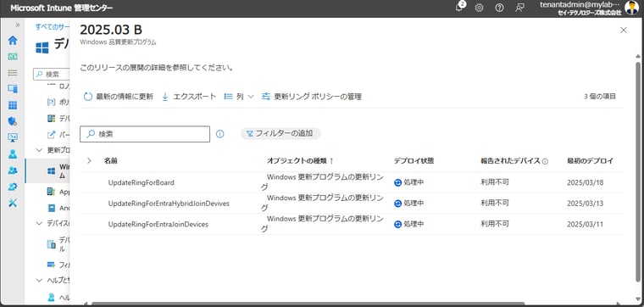This screenshot has width=644, height=307.
Task: Select Windows update menu item
Action: [x=47, y=171]
